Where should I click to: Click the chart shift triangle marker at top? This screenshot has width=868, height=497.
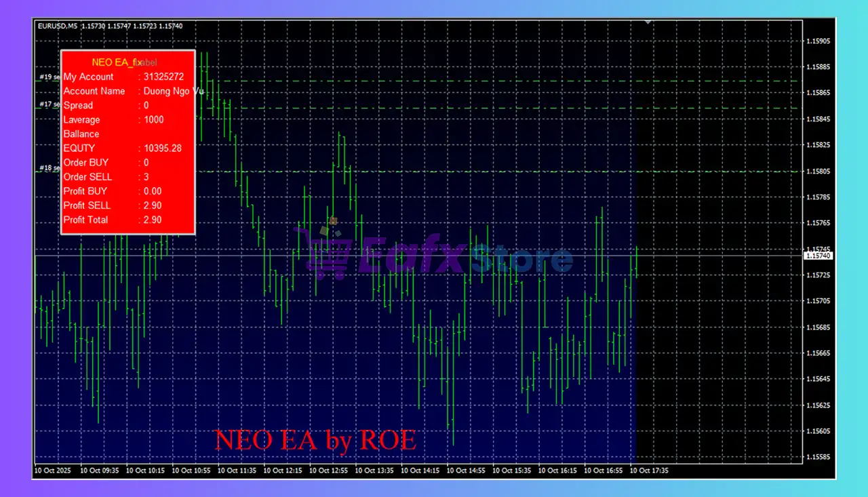648,22
